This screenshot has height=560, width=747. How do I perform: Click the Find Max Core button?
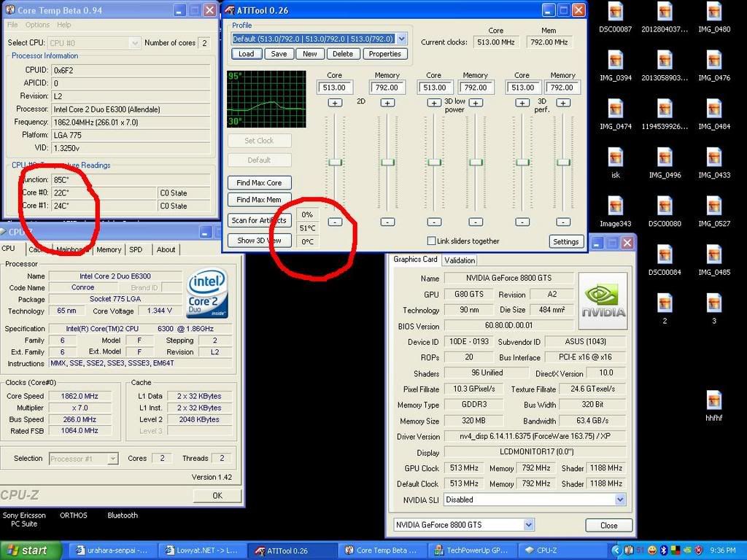259,183
